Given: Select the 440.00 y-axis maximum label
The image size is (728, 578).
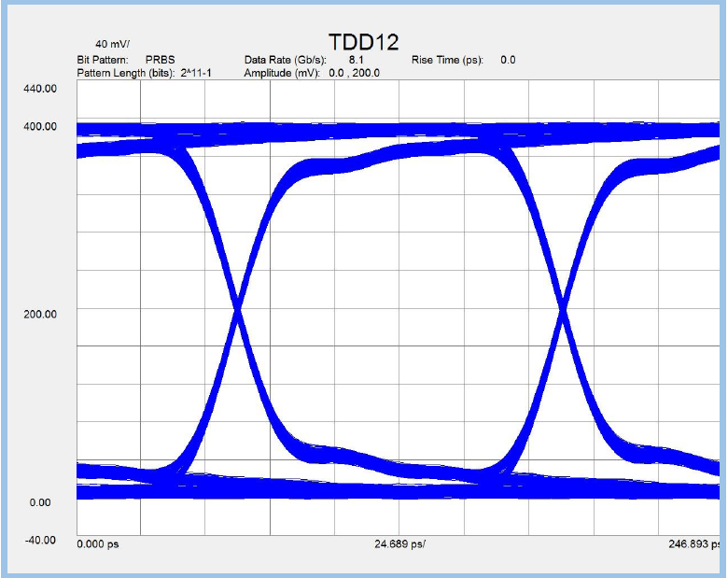Looking at the screenshot, I should 39,89.
